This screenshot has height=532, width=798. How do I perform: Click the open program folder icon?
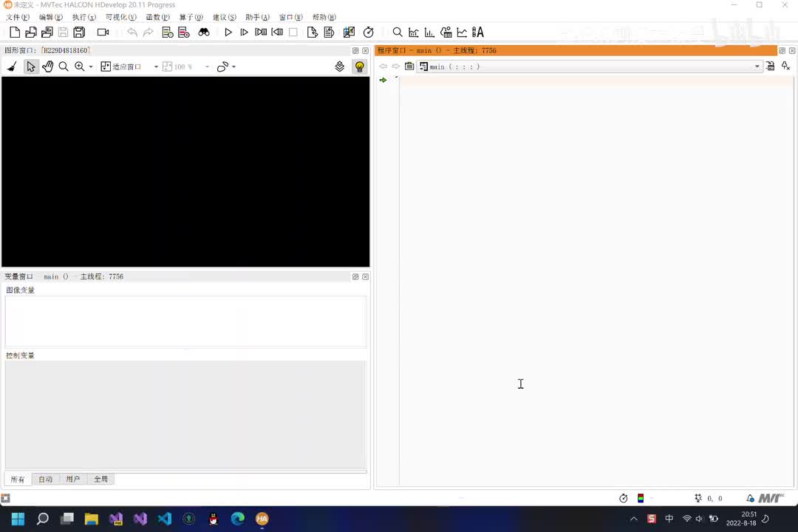coord(30,33)
